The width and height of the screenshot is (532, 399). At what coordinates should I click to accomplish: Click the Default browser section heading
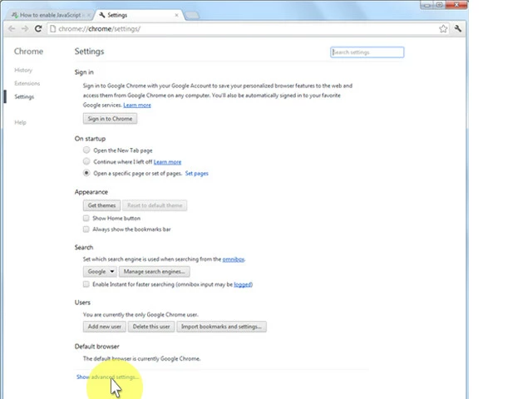click(x=97, y=347)
